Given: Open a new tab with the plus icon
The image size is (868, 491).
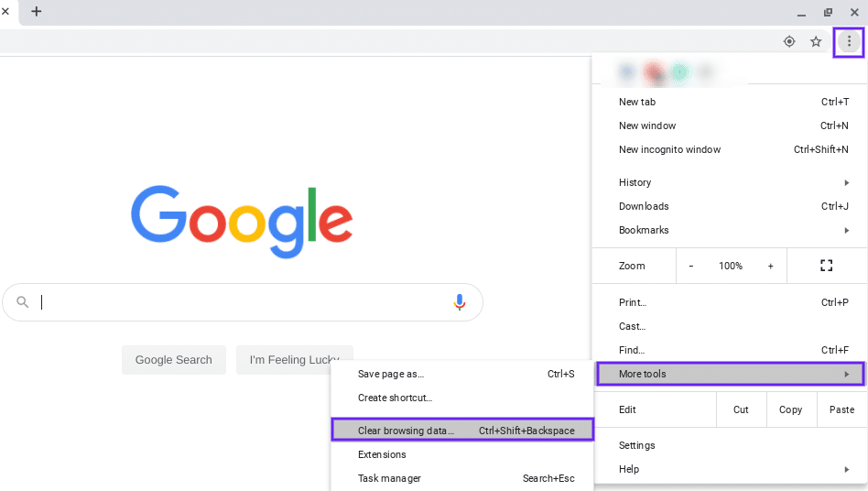Looking at the screenshot, I should coord(37,12).
